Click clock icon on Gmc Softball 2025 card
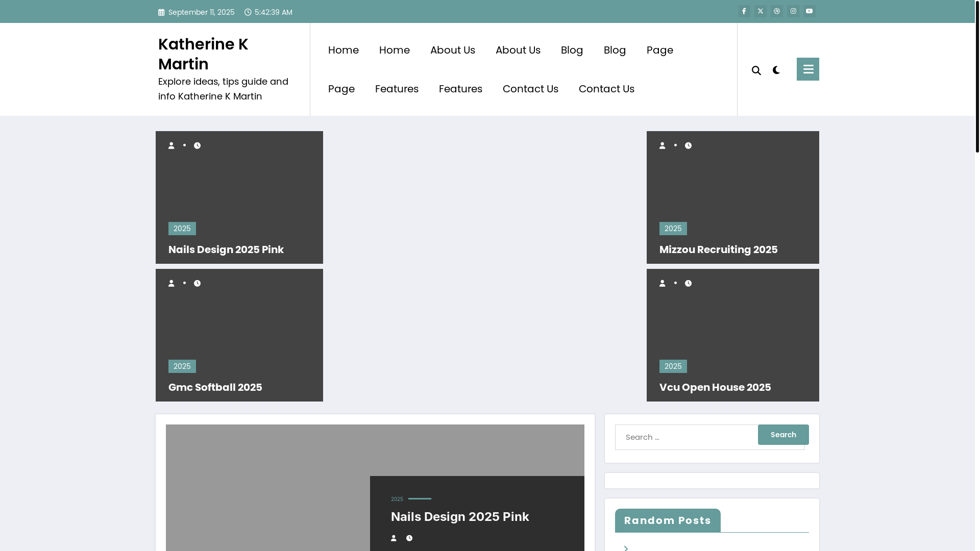Screen dimensions: 980x551 pos(198,283)
